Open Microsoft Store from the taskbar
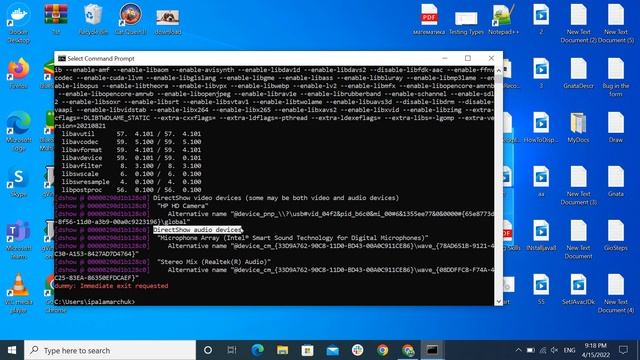 tap(307, 350)
